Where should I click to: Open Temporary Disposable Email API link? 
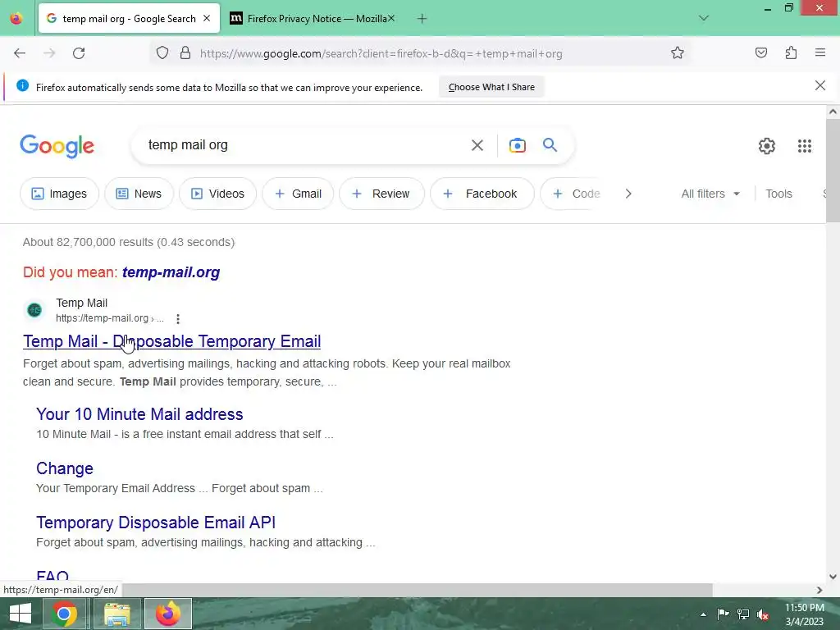(156, 523)
